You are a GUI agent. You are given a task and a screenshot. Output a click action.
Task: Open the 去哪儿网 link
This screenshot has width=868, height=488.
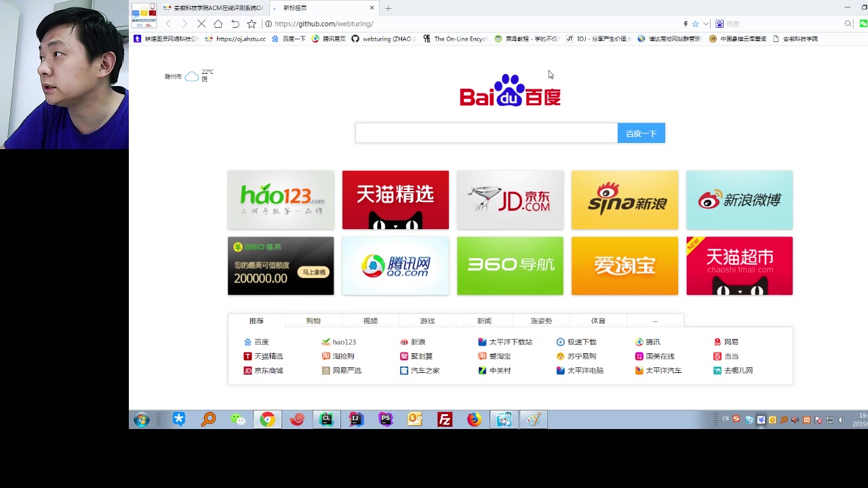click(x=733, y=371)
